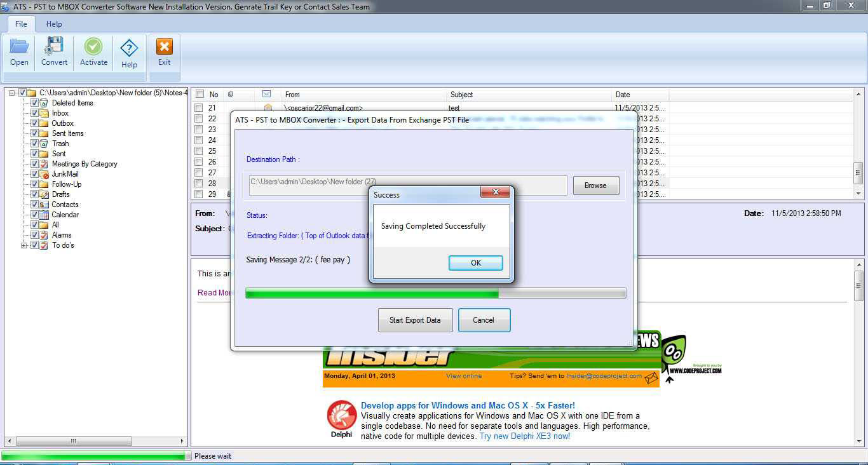Open the Help menu tab

tap(54, 24)
